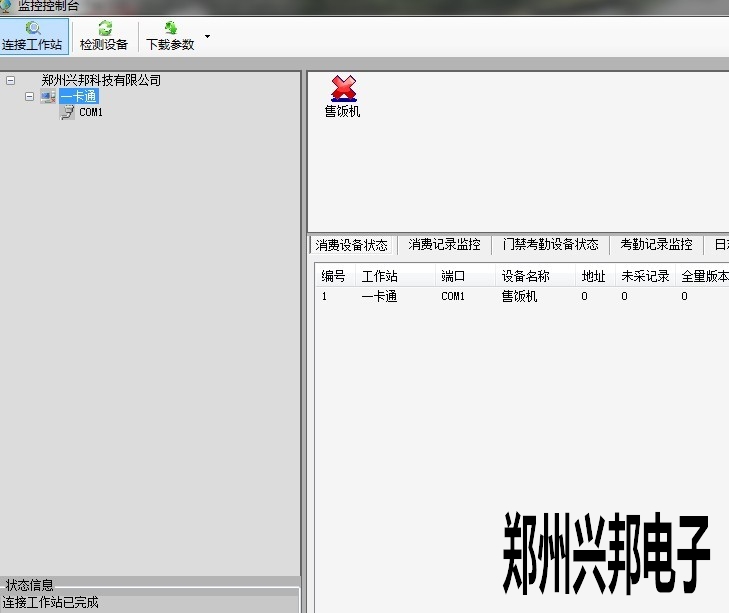Click the 一卡通 workstation computer icon

point(48,97)
